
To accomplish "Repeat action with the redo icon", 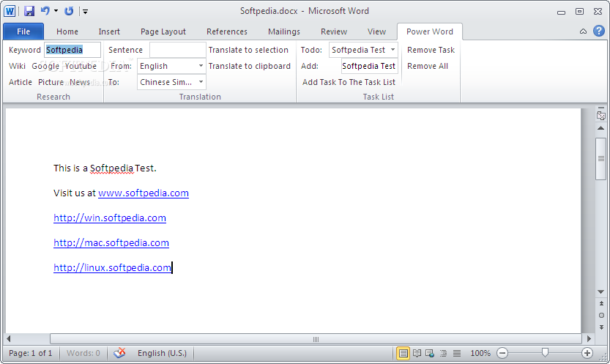I will pyautogui.click(x=69, y=11).
